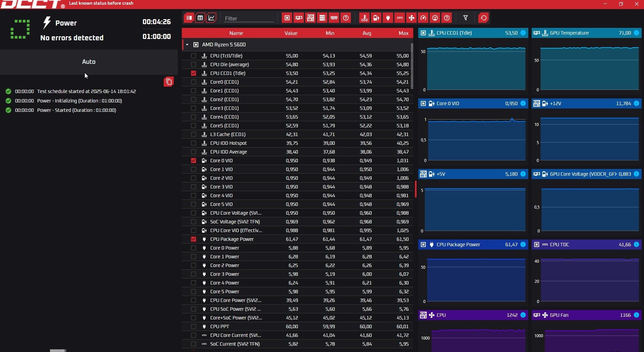Toggle the temperature sensor filter icon
The image size is (644, 352).
tap(365, 18)
